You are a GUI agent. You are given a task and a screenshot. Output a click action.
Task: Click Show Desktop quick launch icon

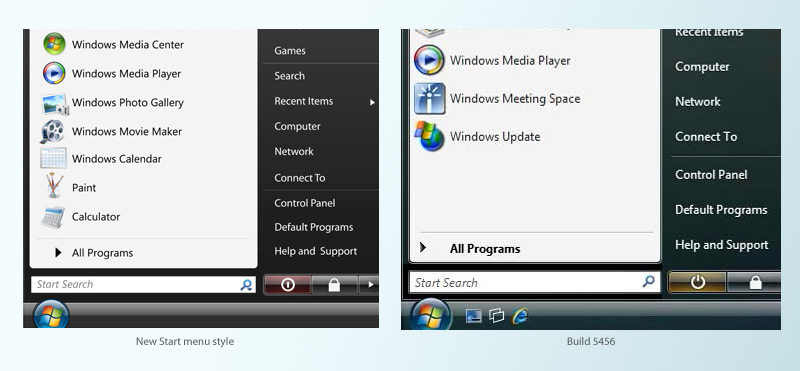(x=474, y=316)
